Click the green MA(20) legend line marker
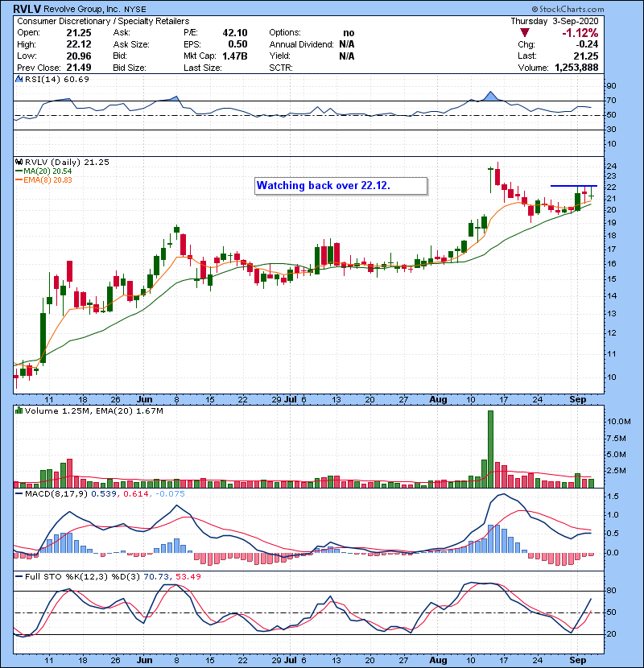 pos(19,171)
